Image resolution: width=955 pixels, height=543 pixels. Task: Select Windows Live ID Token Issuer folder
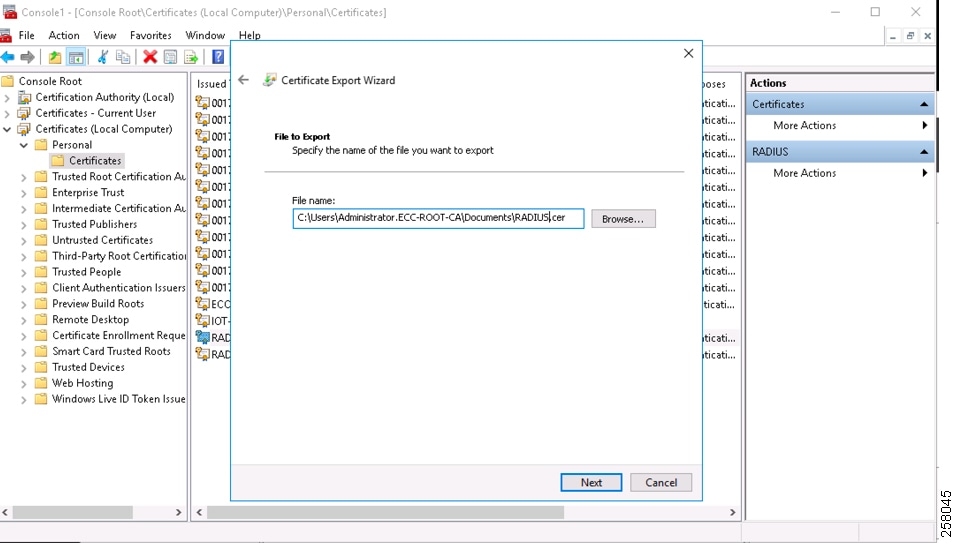(119, 399)
